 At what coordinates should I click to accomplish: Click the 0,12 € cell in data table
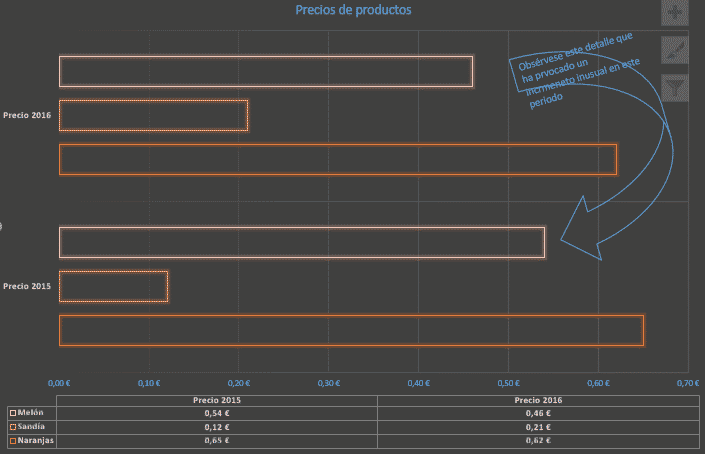tap(217, 427)
